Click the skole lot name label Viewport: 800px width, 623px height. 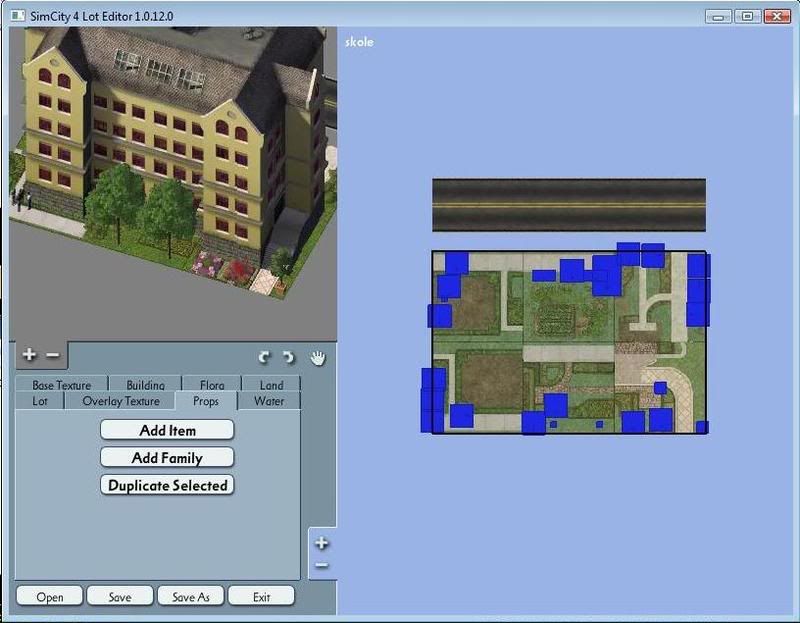pos(359,42)
